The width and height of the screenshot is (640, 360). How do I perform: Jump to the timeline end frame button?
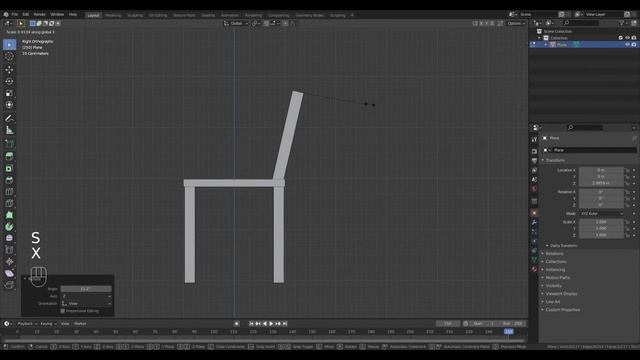click(x=285, y=324)
